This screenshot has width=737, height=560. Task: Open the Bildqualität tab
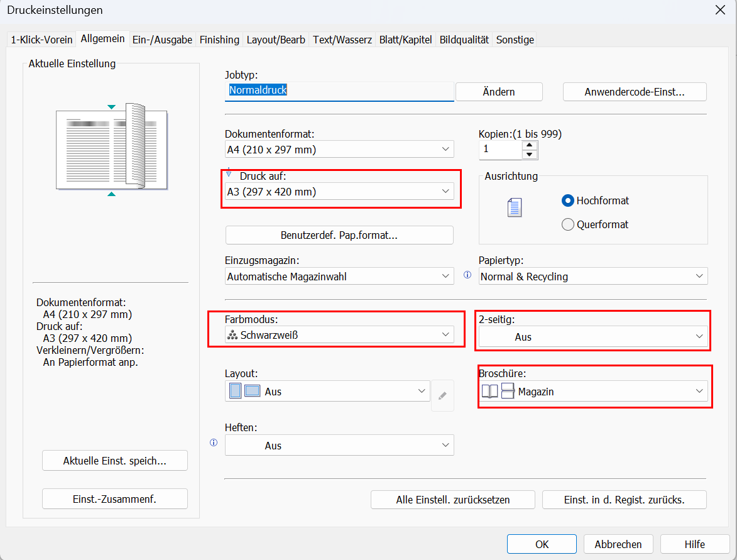tap(464, 40)
